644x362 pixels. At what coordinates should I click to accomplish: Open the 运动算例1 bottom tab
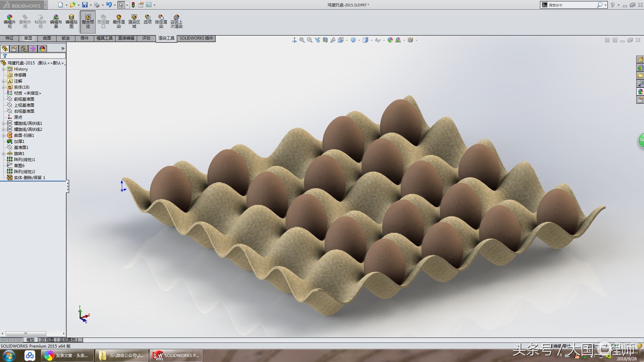point(69,340)
